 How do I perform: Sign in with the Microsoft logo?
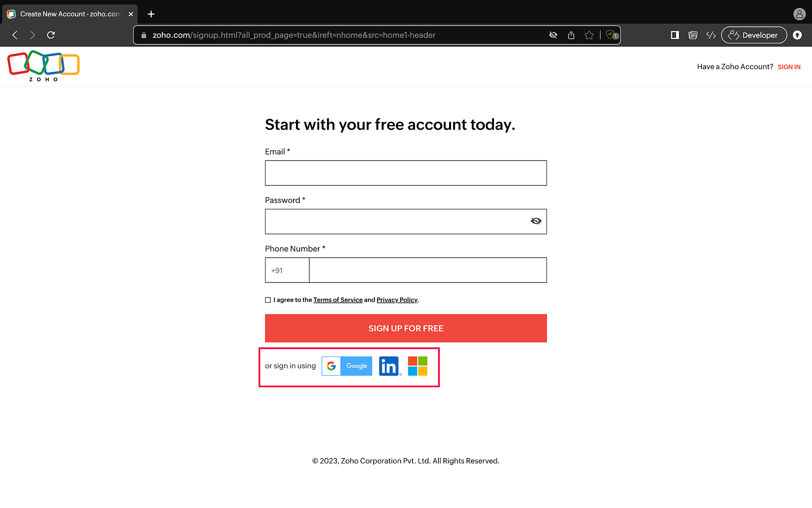tap(417, 366)
